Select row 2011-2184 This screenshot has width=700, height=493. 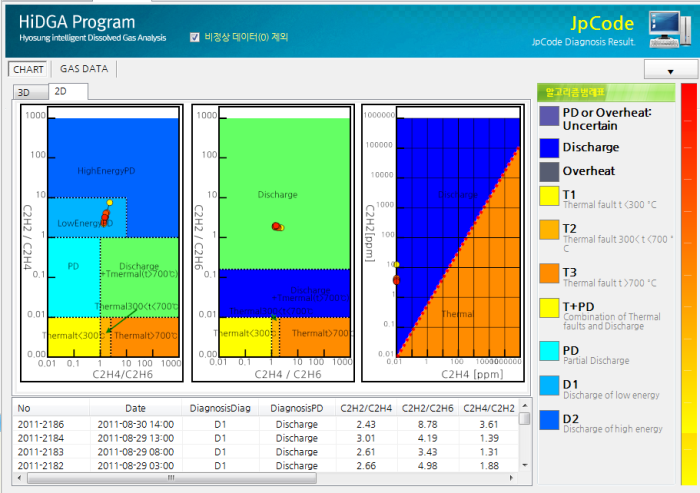click(x=266, y=438)
